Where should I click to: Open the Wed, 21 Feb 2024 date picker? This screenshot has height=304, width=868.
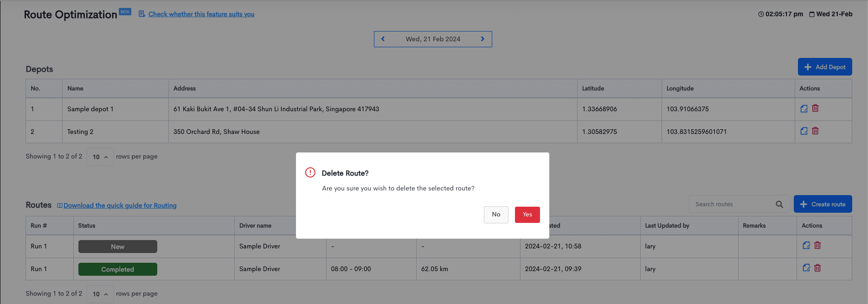coord(433,39)
